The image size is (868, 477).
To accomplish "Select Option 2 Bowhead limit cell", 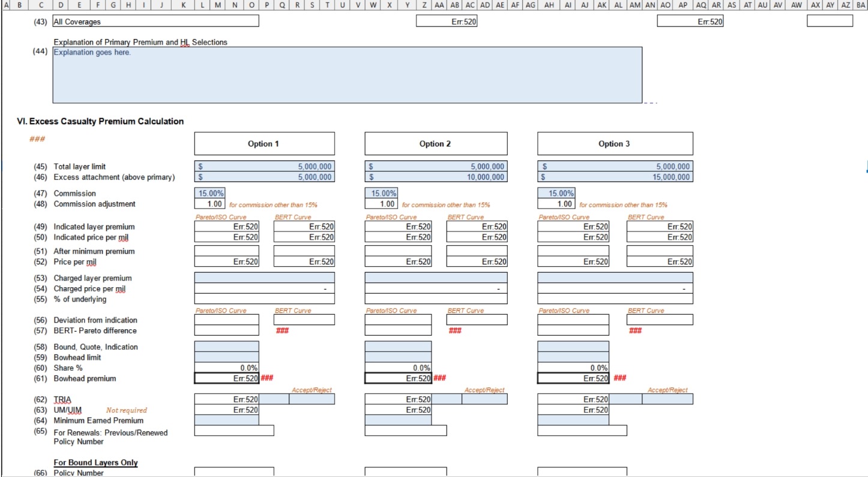I will [398, 357].
